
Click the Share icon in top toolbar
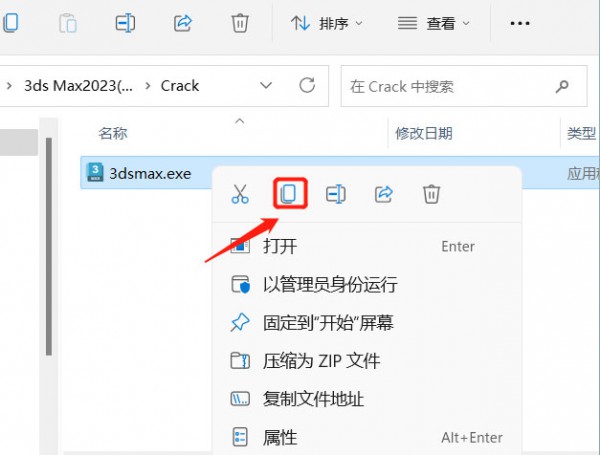tap(183, 23)
